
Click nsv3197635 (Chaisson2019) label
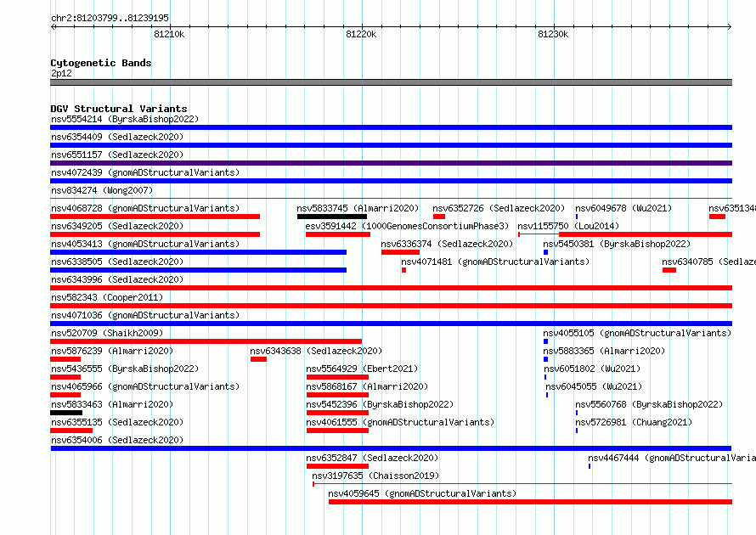click(x=375, y=476)
